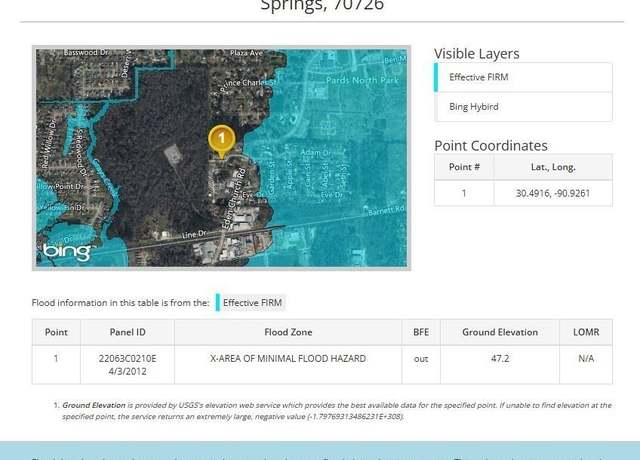The image size is (640, 460).
Task: Select the Effective FIRM layer
Action: coord(523,77)
